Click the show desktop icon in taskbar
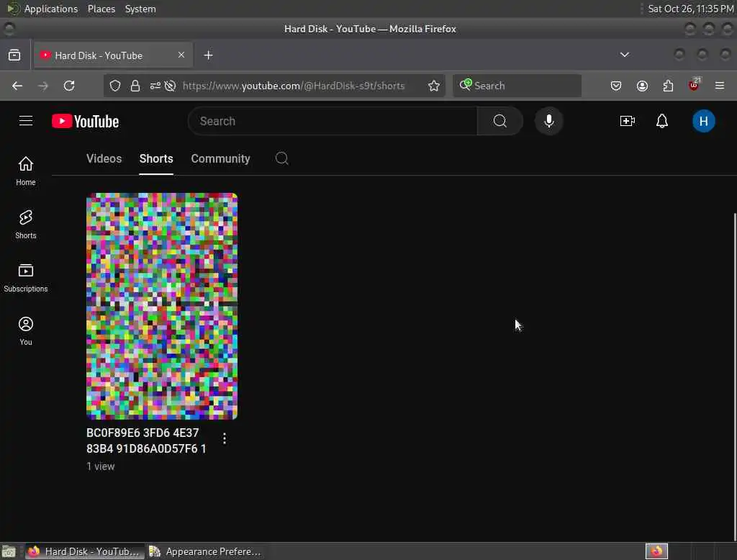 9,551
